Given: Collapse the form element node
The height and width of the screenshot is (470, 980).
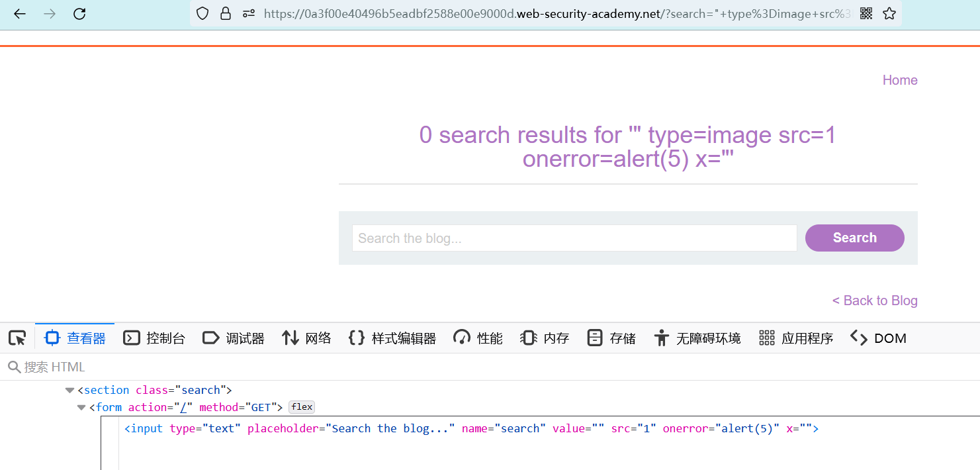Looking at the screenshot, I should click(x=81, y=408).
